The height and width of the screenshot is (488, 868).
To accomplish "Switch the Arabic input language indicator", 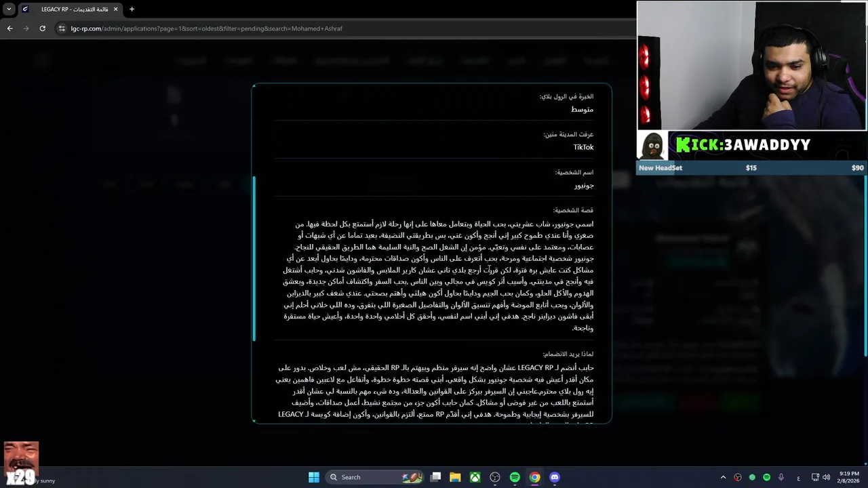I will click(x=799, y=477).
